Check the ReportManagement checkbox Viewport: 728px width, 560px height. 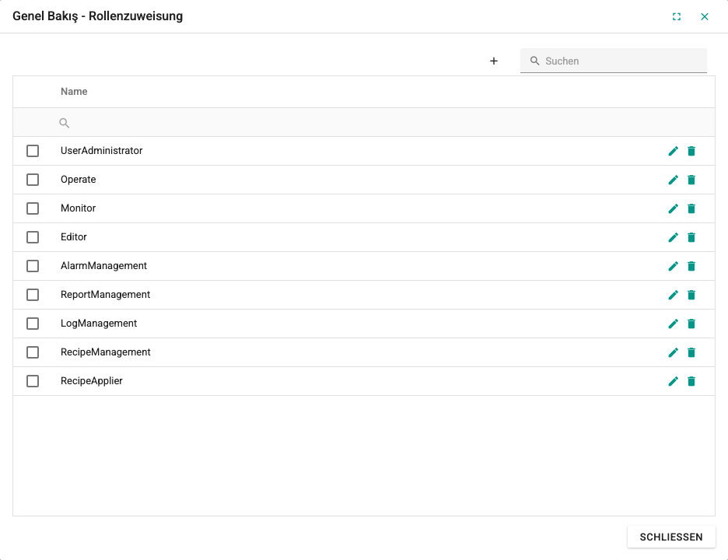click(33, 295)
